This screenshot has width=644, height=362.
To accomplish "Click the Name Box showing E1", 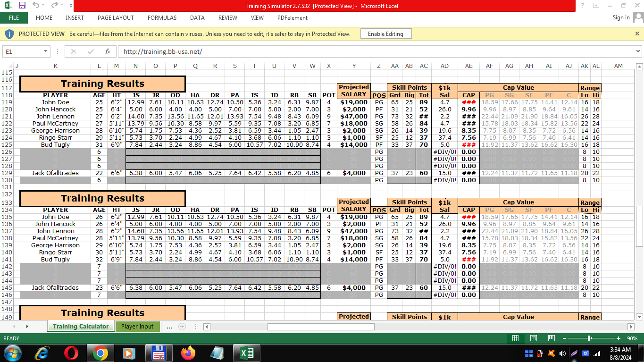I will (23, 51).
